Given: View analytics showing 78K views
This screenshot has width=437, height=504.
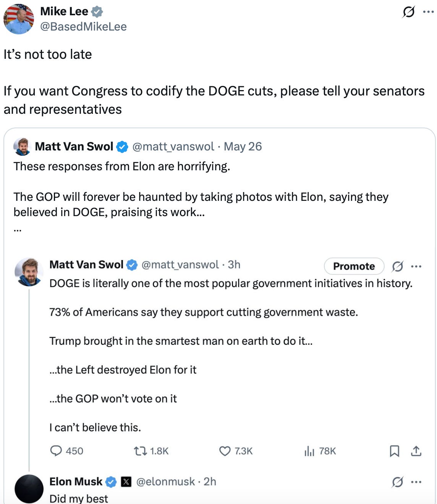Looking at the screenshot, I should (x=309, y=451).
